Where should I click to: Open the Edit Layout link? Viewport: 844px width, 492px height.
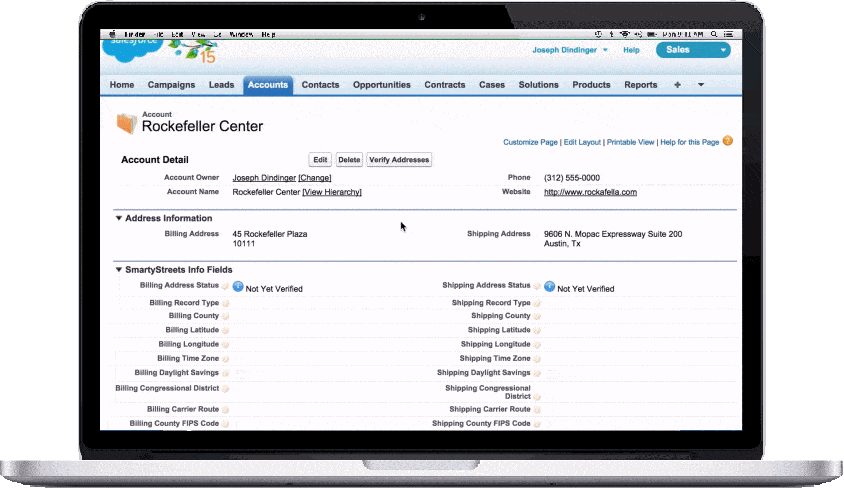tap(582, 142)
